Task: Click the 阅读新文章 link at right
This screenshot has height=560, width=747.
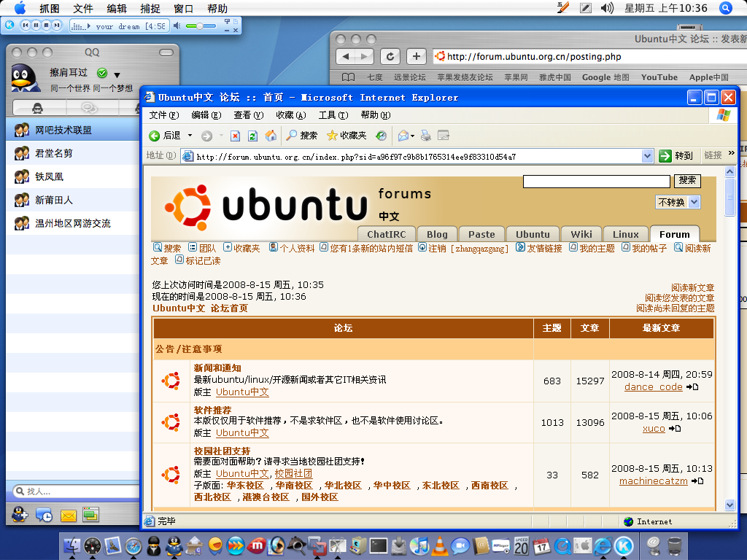Action: click(693, 287)
